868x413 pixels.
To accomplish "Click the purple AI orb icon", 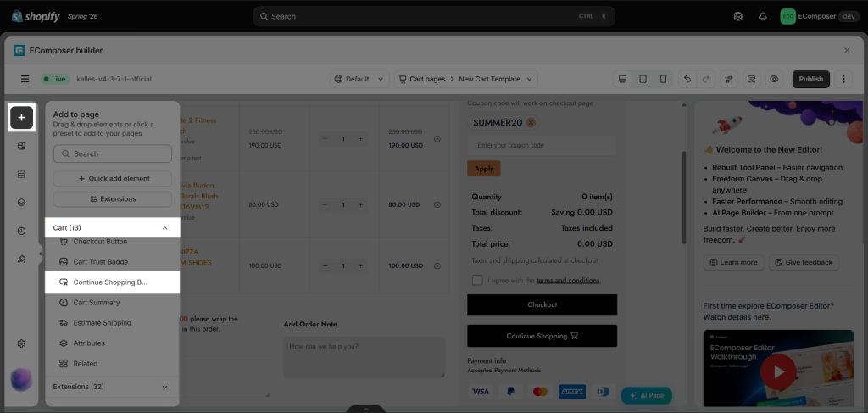I will (x=21, y=380).
